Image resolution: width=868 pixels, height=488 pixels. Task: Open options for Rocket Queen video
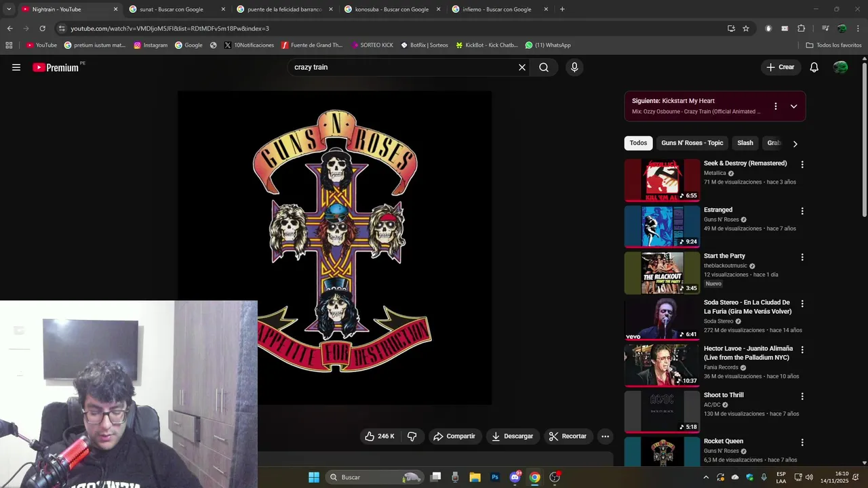[802, 442]
